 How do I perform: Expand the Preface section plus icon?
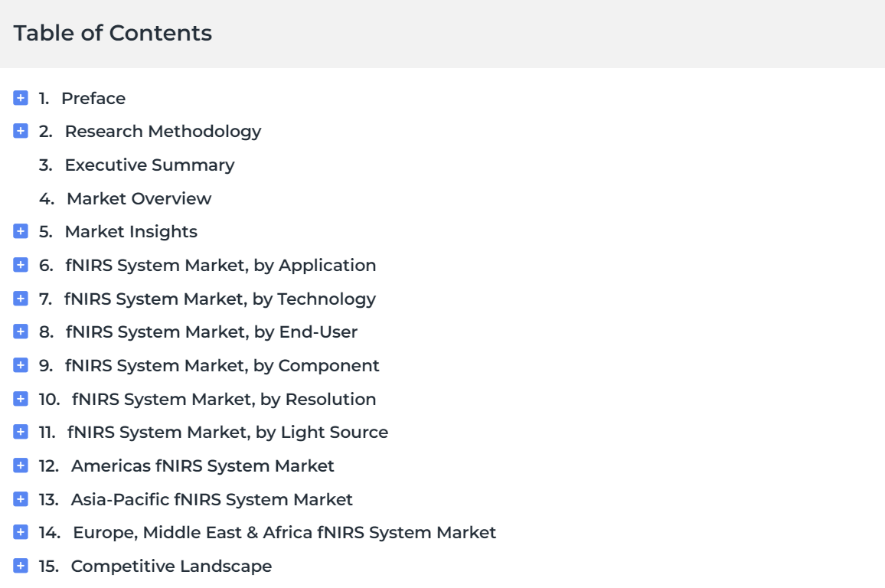21,98
